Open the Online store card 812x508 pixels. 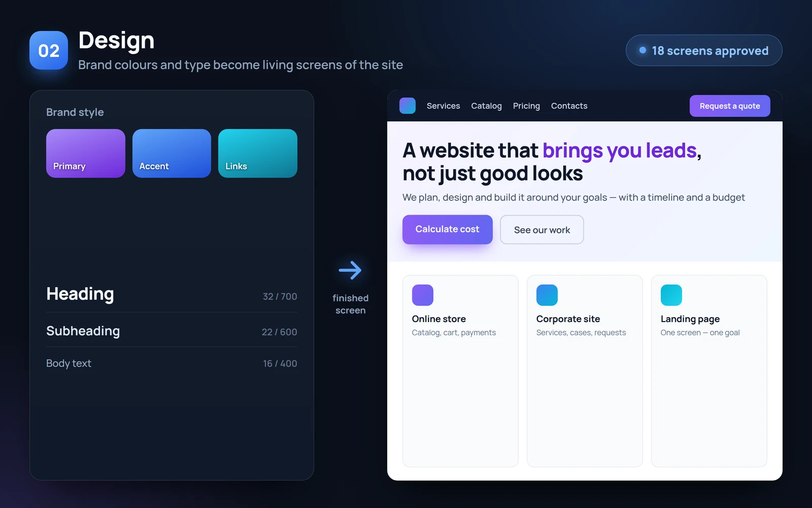pos(460,371)
